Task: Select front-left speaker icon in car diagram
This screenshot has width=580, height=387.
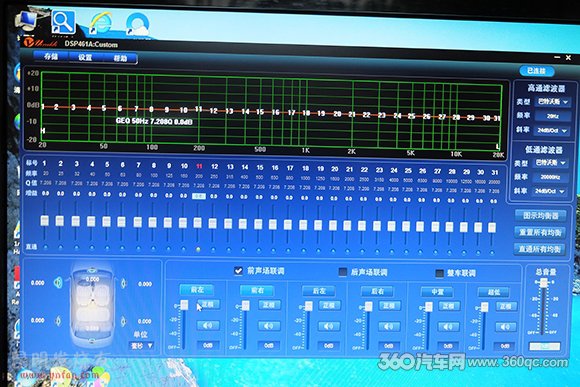Action: (58, 283)
